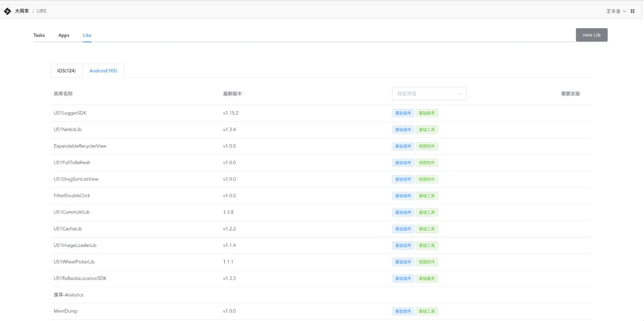
Task: Expand the 王令龙 user menu chevron
Action: (x=625, y=11)
